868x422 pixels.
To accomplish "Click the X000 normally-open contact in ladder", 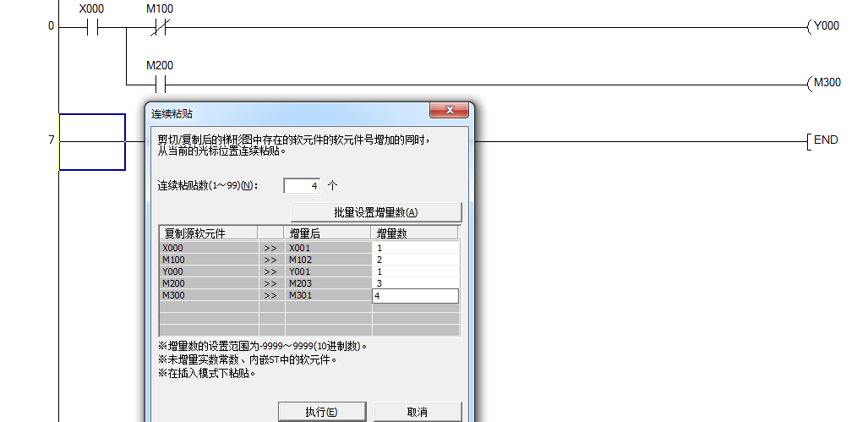I will [92, 27].
